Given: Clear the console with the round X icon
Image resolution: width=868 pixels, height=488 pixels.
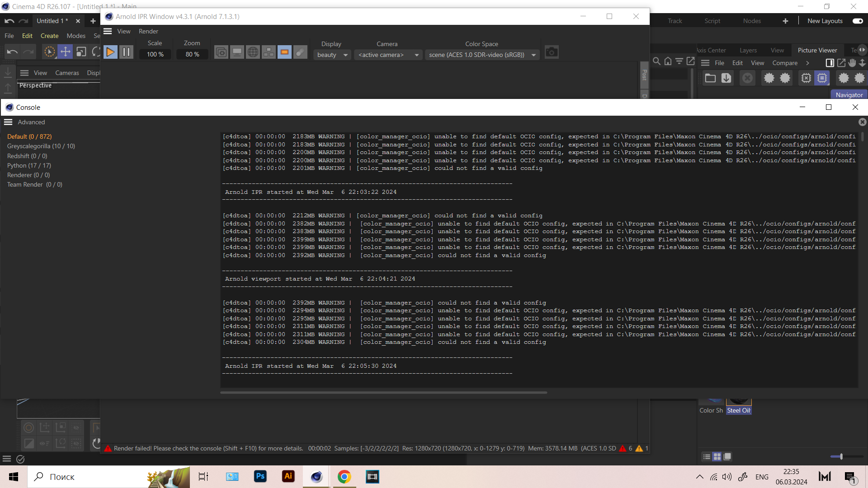Looking at the screenshot, I should point(863,122).
